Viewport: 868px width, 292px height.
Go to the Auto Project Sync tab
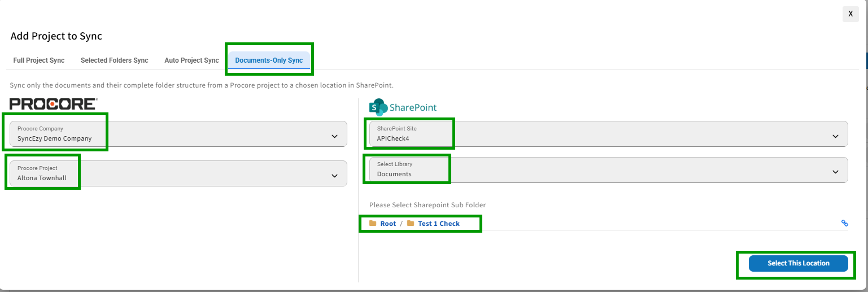coord(191,60)
